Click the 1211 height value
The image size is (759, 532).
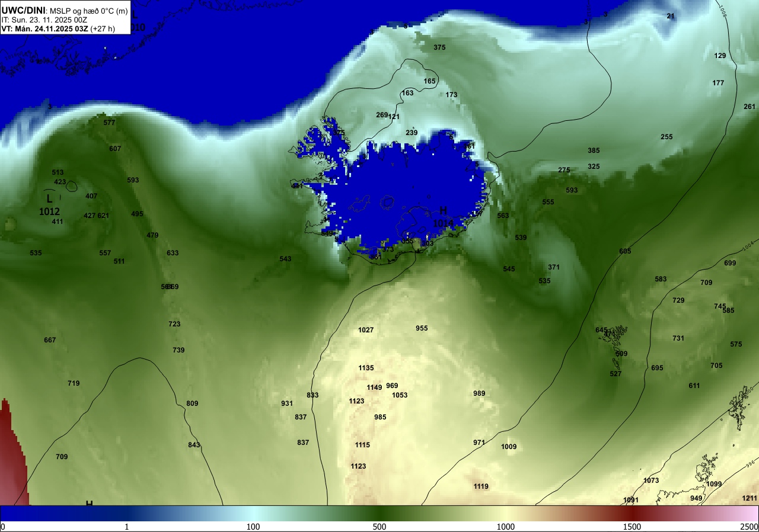(x=750, y=498)
